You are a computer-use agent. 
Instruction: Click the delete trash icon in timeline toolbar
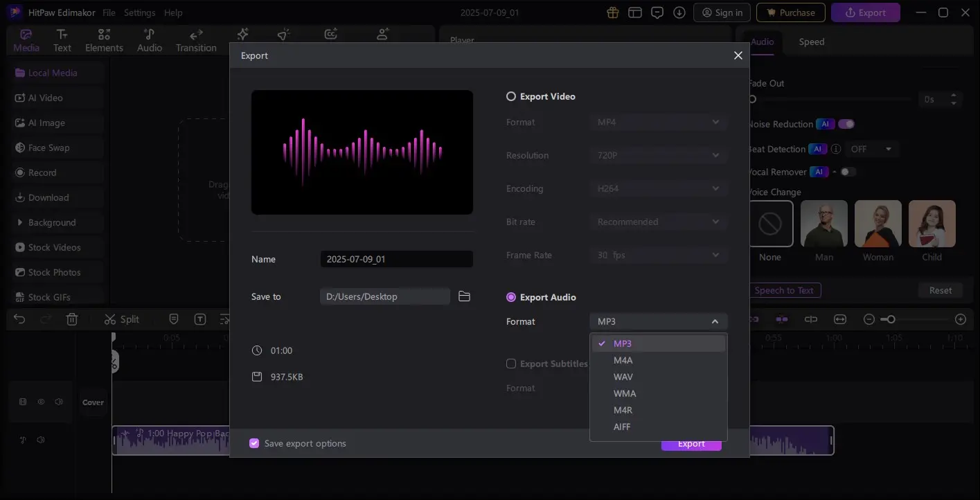[x=72, y=319]
